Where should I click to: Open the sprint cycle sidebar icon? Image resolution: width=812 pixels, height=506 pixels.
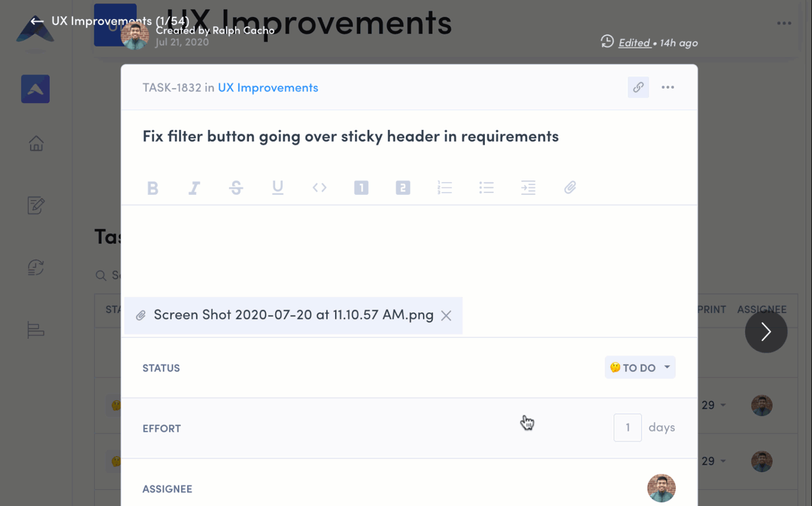(x=36, y=267)
